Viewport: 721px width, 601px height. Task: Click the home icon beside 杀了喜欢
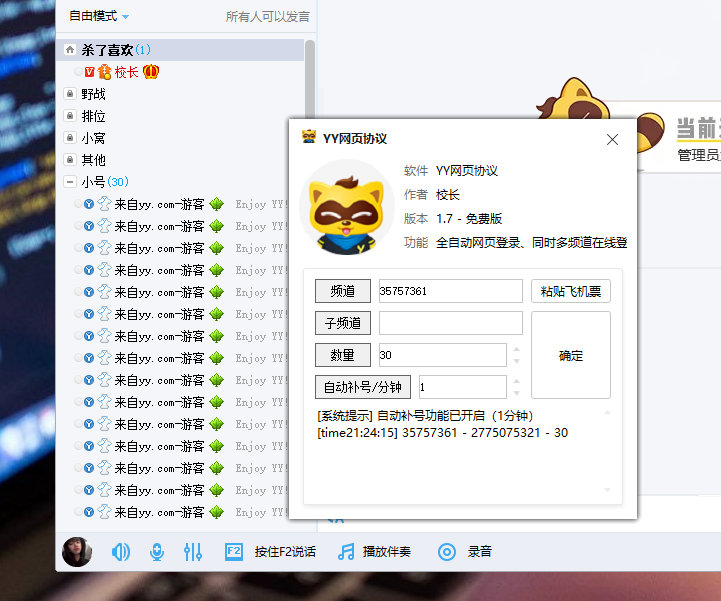tap(70, 50)
